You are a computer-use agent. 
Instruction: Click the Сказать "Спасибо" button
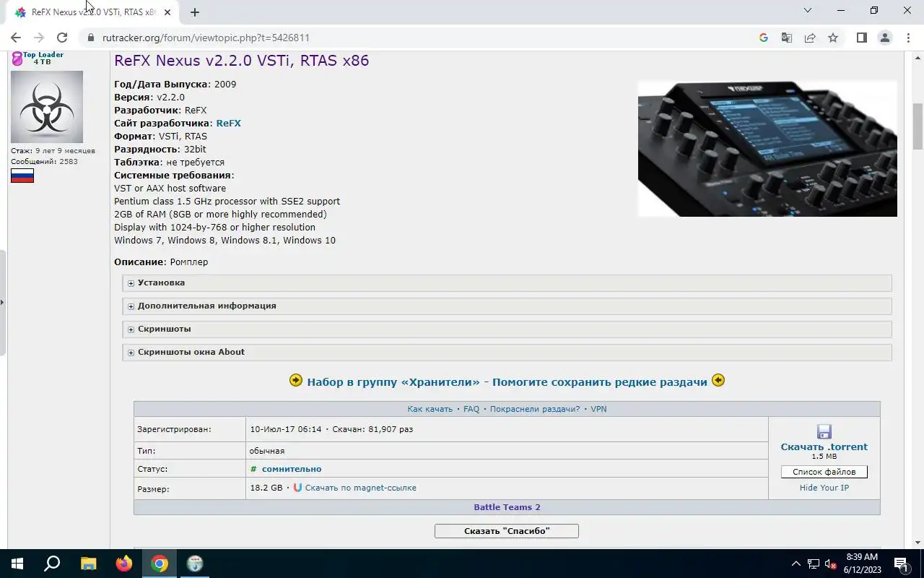[x=507, y=531]
